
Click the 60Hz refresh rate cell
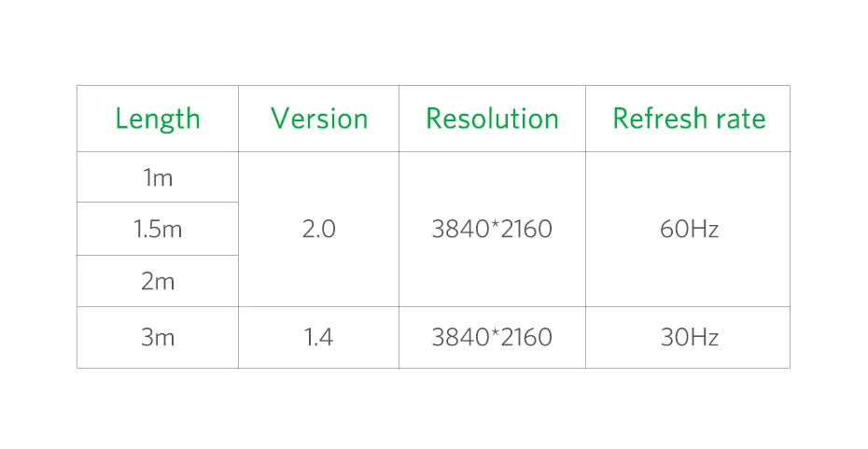coord(688,229)
